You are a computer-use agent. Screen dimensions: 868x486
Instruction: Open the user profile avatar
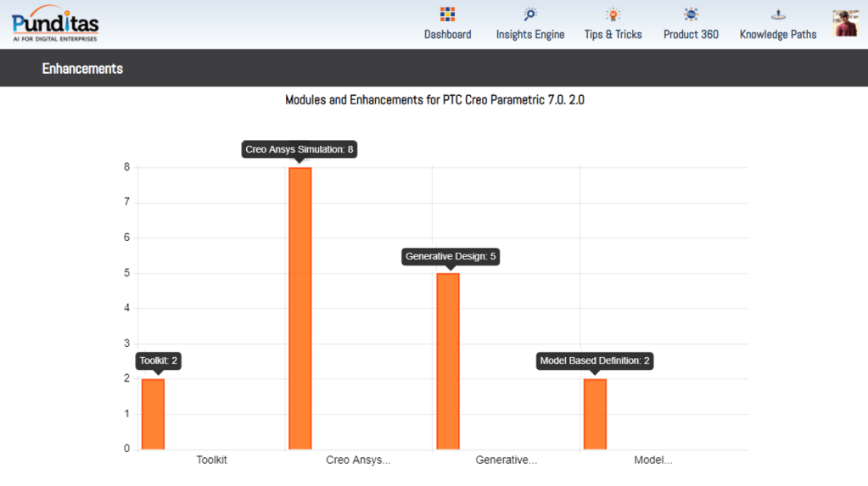[x=844, y=24]
